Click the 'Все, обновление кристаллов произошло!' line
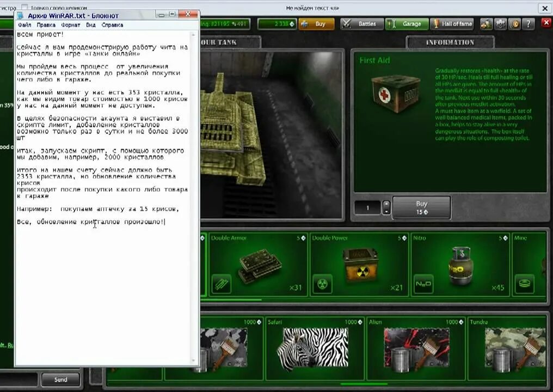Image resolution: width=553 pixels, height=392 pixels. click(x=91, y=222)
